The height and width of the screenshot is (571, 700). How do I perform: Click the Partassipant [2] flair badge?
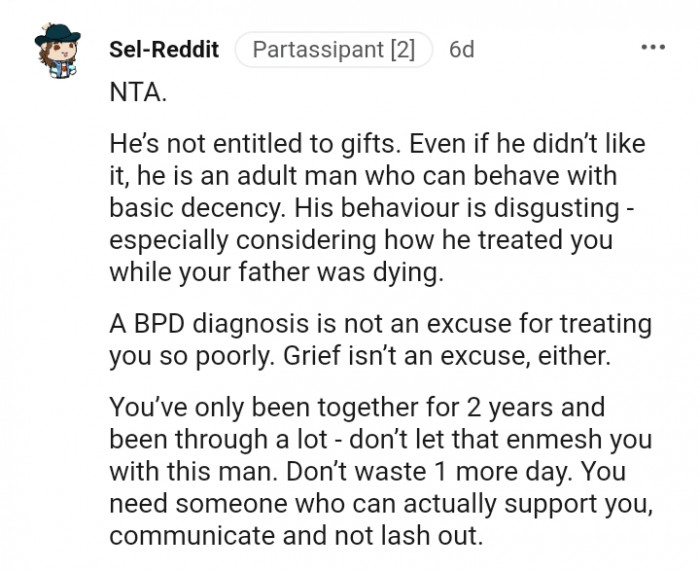coord(334,49)
